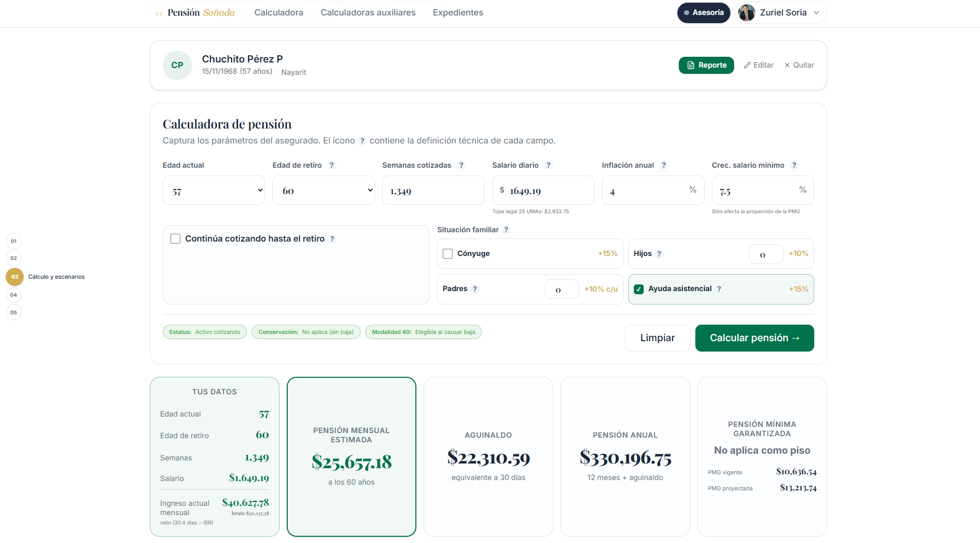Generate the Reporte
Screen dimensions: 980x543
click(706, 65)
